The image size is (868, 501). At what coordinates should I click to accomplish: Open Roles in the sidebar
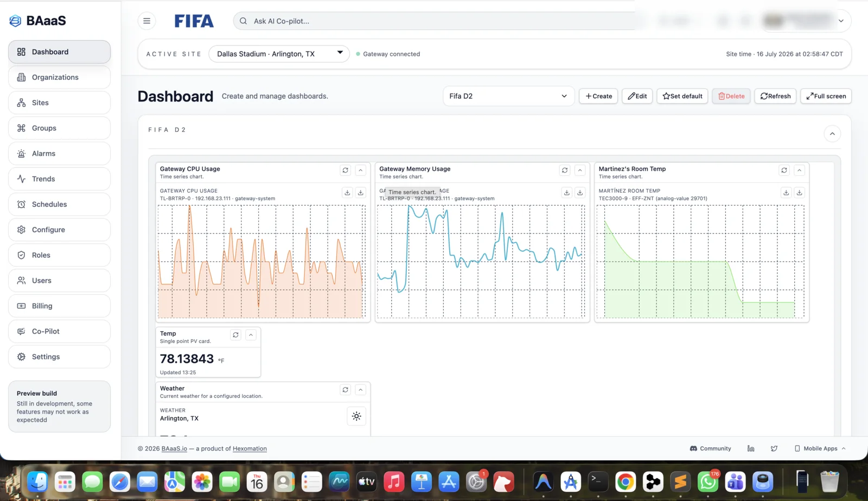point(59,255)
